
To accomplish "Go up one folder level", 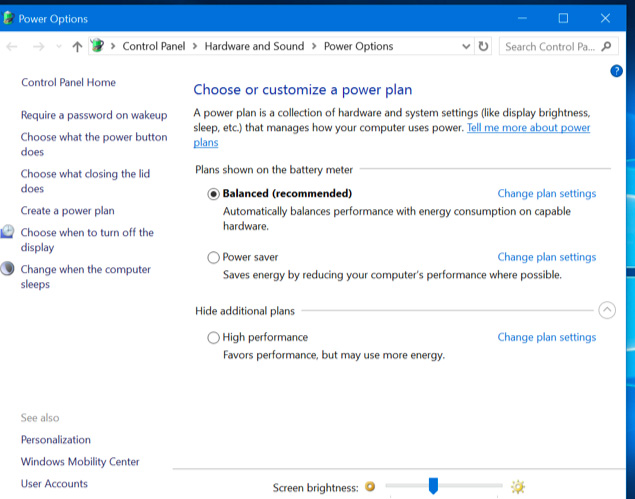I will coord(77,47).
